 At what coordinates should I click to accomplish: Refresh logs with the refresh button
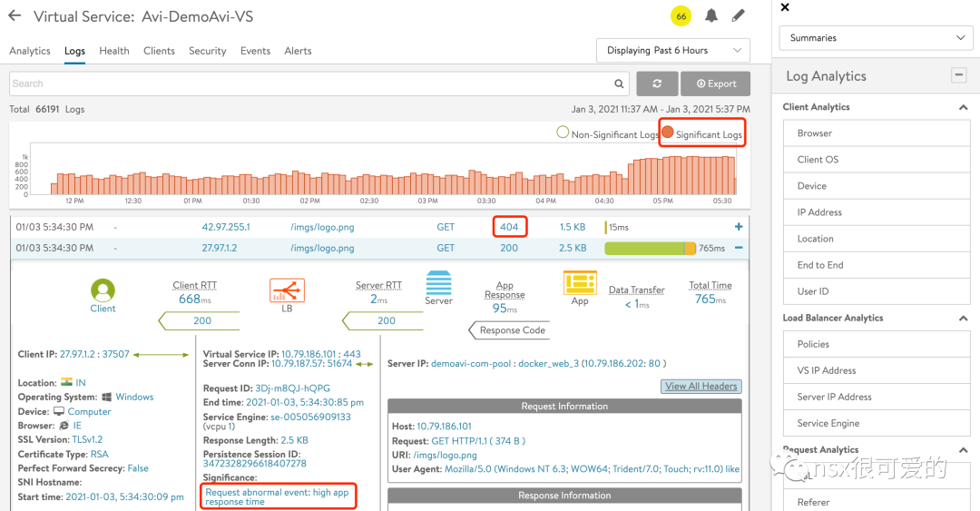coord(657,84)
